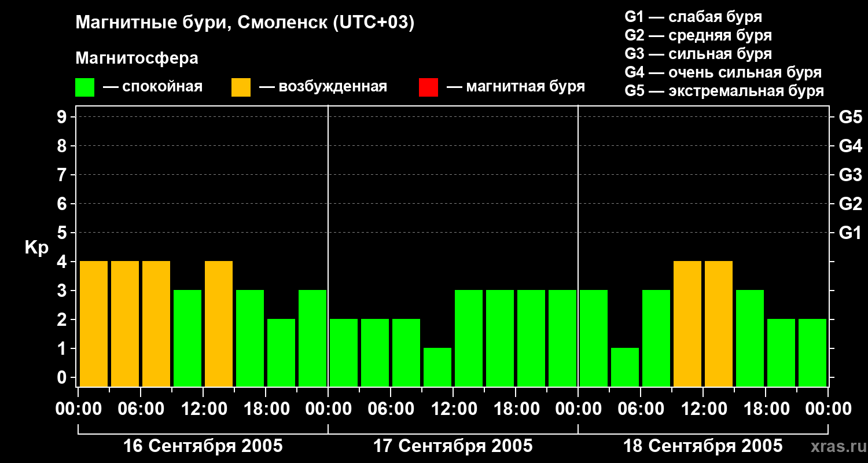The height and width of the screenshot is (463, 868).
Task: Click the 18:00 tick label of 18 September
Action: pyautogui.click(x=766, y=409)
